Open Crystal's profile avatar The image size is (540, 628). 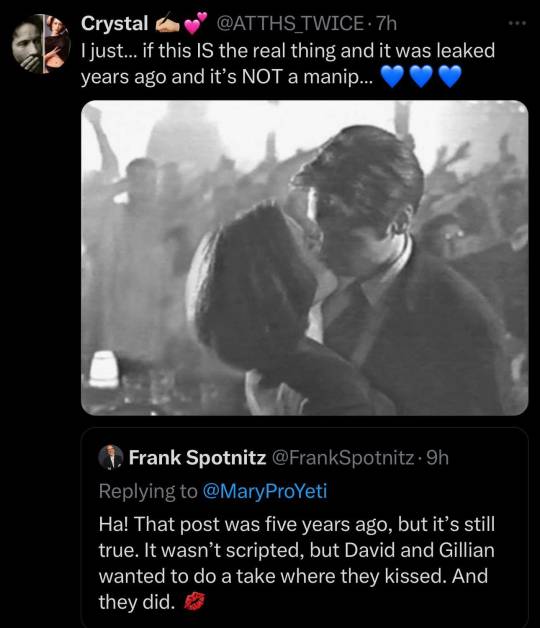tap(41, 44)
